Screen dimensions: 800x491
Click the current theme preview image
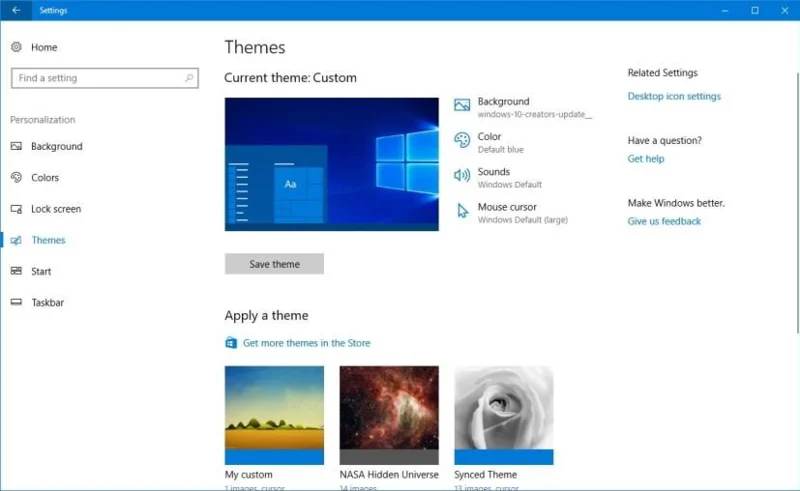point(332,164)
